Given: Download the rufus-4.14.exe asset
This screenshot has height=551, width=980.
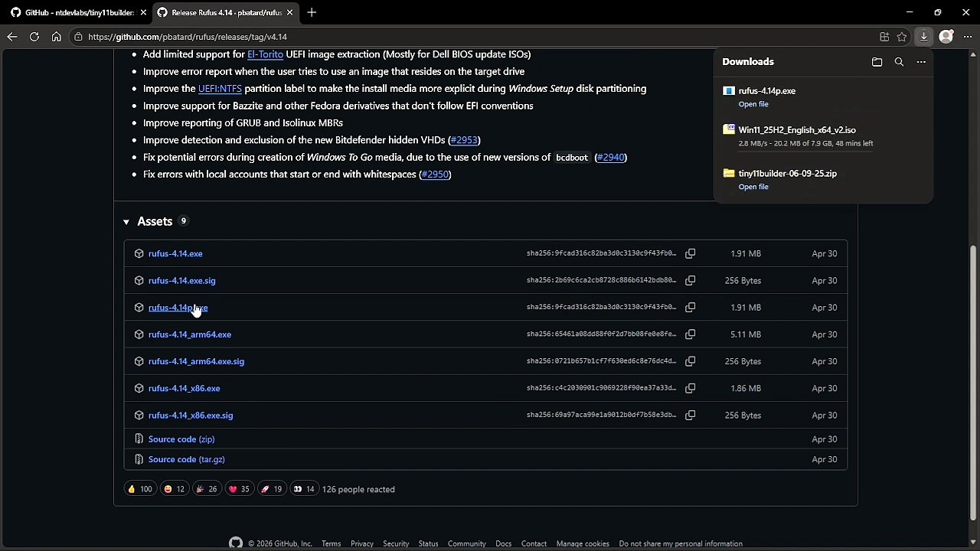Looking at the screenshot, I should pos(175,253).
